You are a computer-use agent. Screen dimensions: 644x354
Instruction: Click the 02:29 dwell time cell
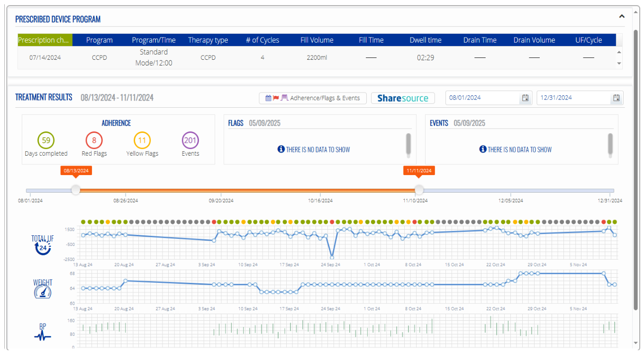426,57
